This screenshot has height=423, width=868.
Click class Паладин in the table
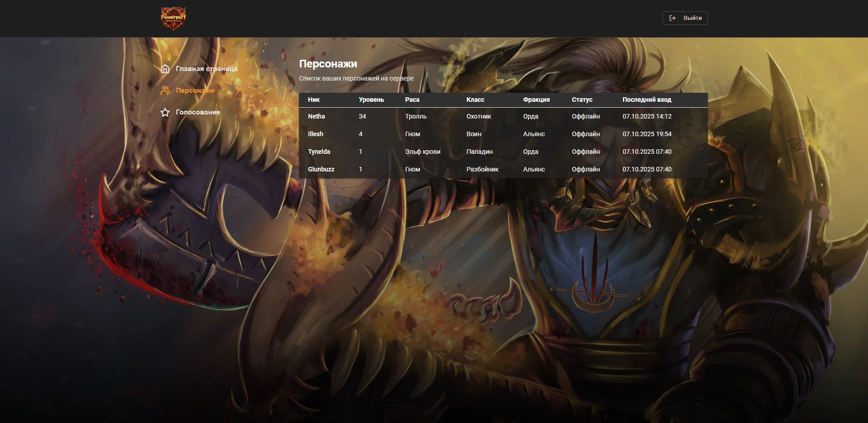tap(479, 152)
